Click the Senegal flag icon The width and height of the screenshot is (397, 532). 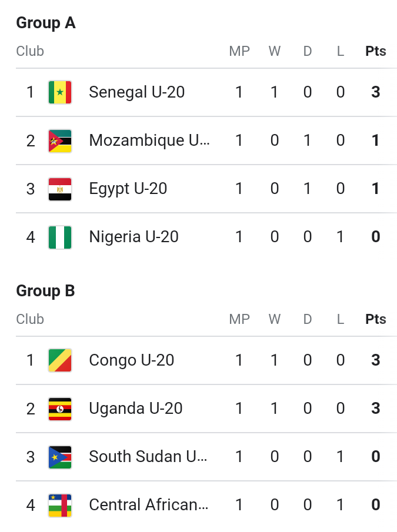click(x=60, y=92)
